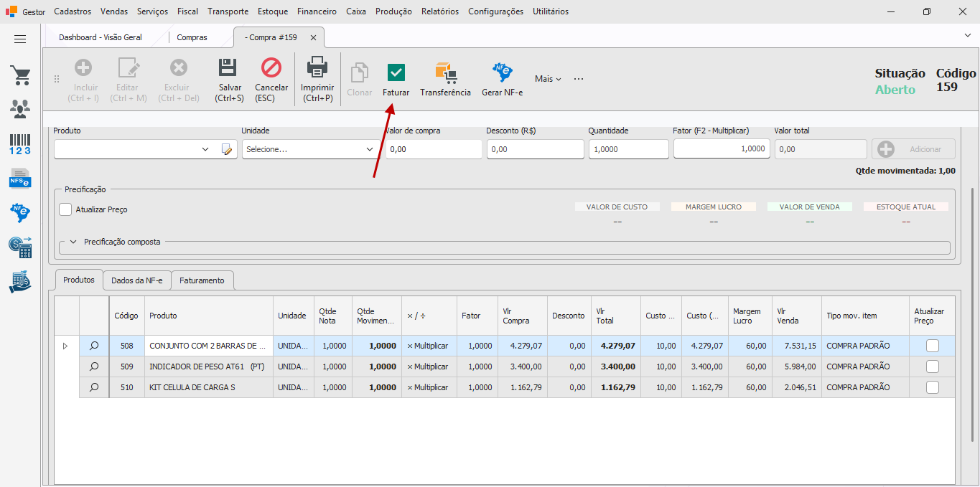This screenshot has width=980, height=487.
Task: Switch to Dashboard - Visão Geral tab
Action: pyautogui.click(x=101, y=37)
